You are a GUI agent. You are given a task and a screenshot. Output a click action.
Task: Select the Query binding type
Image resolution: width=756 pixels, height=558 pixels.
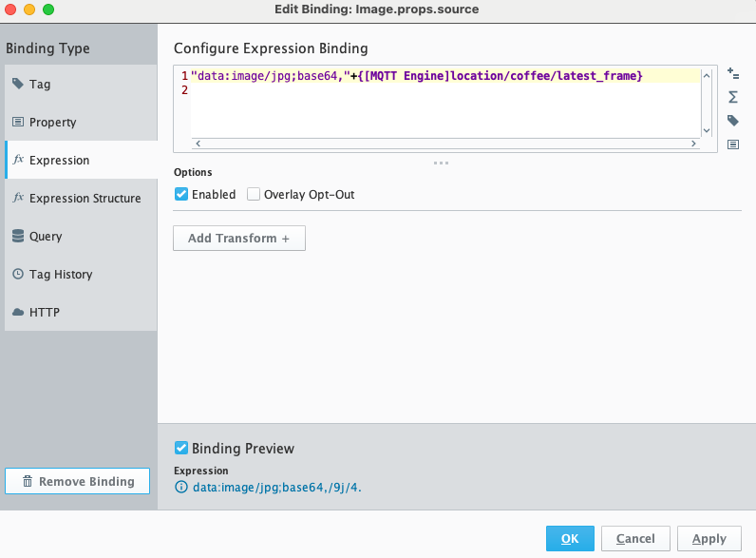(x=81, y=236)
